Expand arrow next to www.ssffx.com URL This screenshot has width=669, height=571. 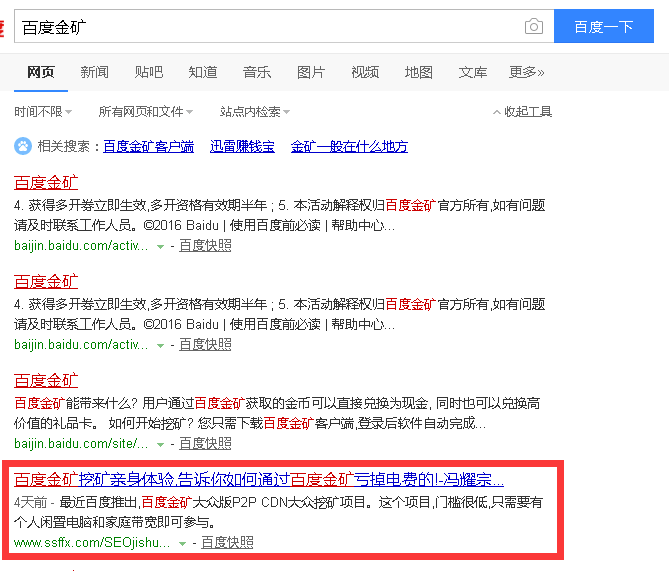(x=183, y=544)
